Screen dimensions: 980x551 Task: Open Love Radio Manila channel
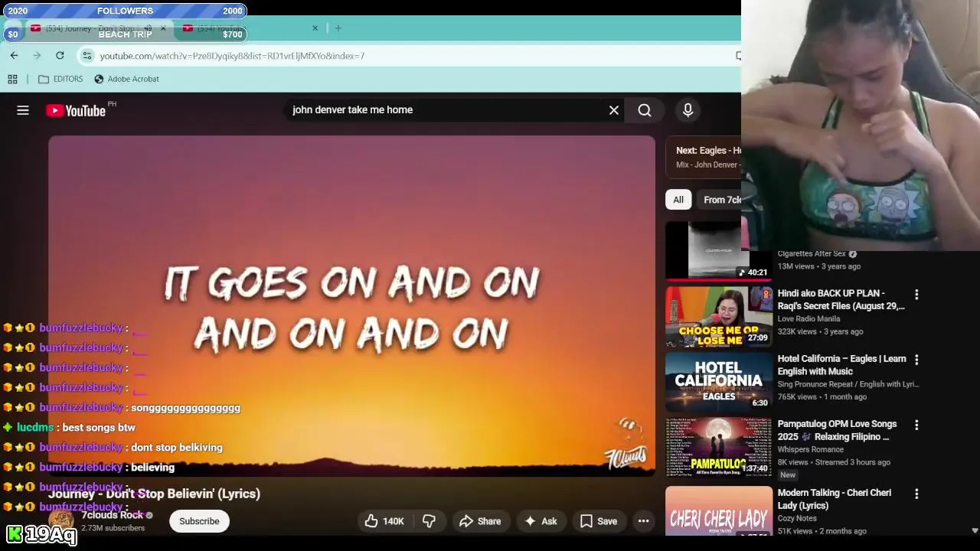808,319
